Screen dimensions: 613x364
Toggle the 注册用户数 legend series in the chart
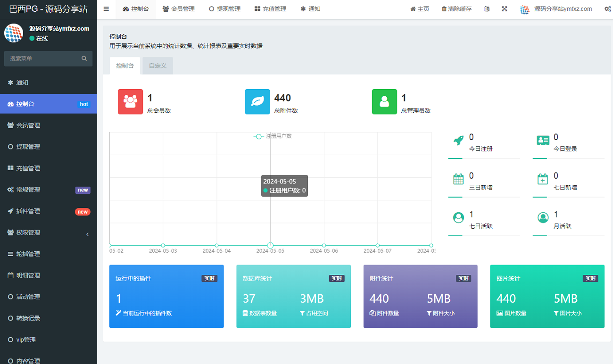coord(273,136)
